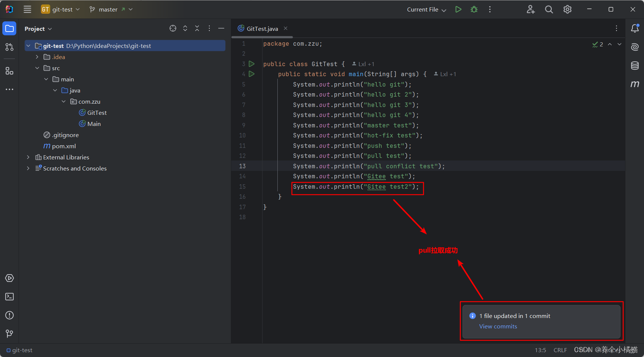Hide the Project tool window
644x357 pixels.
pyautogui.click(x=221, y=28)
